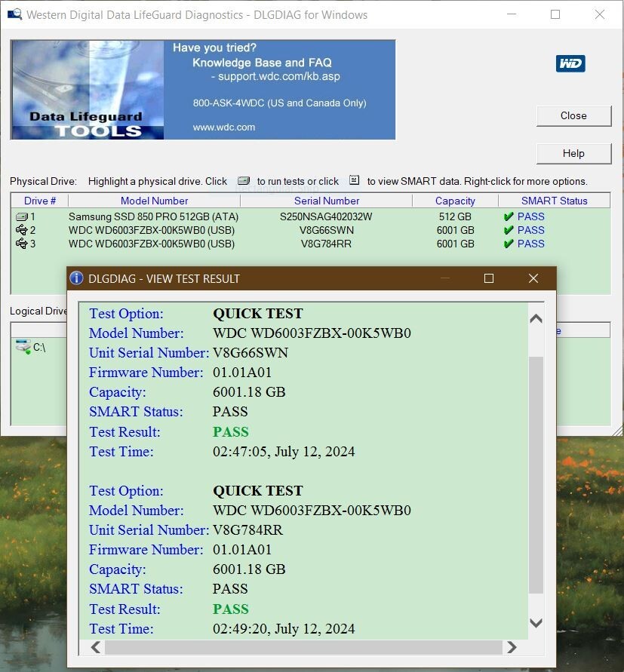The height and width of the screenshot is (672, 624).
Task: Sort by Model Number column header
Action: tap(154, 201)
